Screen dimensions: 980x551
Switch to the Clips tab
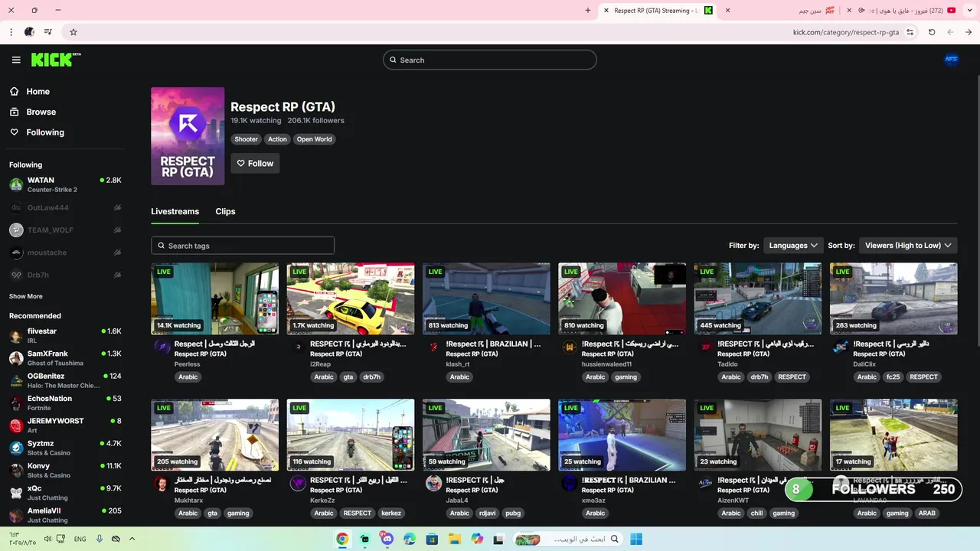(x=225, y=211)
